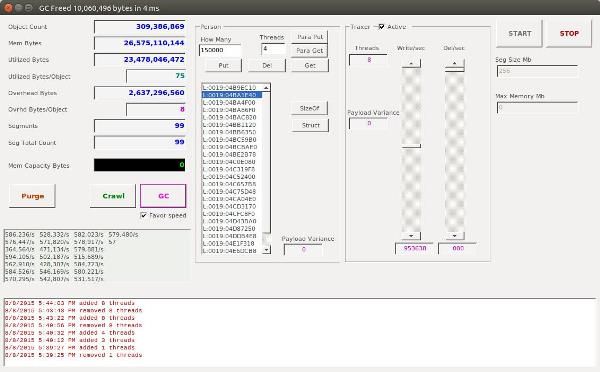Click the log line 'added 4 threads'
The height and width of the screenshot is (372, 600).
pos(70,333)
